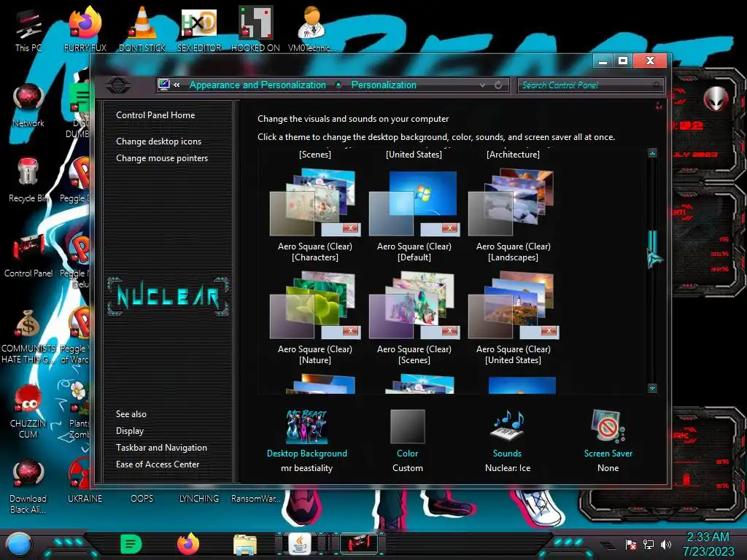This screenshot has width=747, height=560.
Task: Click the Start orb button
Action: pyautogui.click(x=18, y=545)
